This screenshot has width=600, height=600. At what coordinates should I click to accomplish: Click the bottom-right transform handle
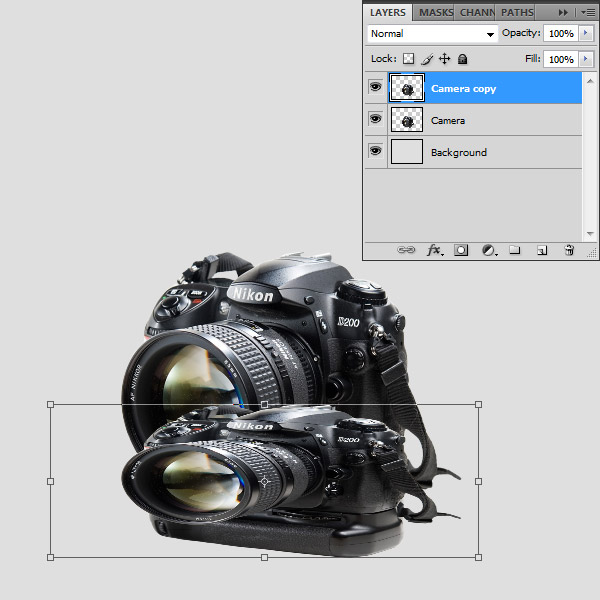coord(478,558)
